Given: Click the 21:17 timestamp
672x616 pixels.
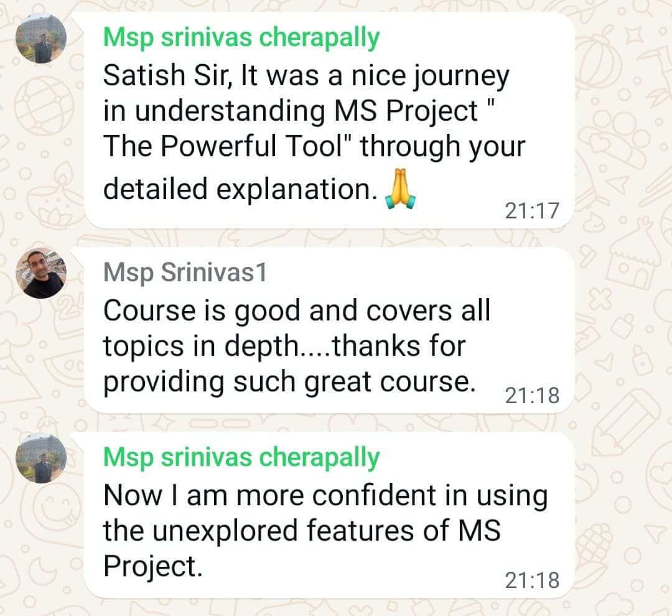Looking at the screenshot, I should coord(532,210).
